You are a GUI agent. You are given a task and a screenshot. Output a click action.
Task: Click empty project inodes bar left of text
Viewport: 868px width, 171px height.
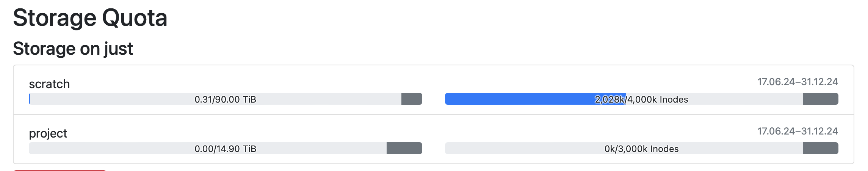(x=523, y=148)
